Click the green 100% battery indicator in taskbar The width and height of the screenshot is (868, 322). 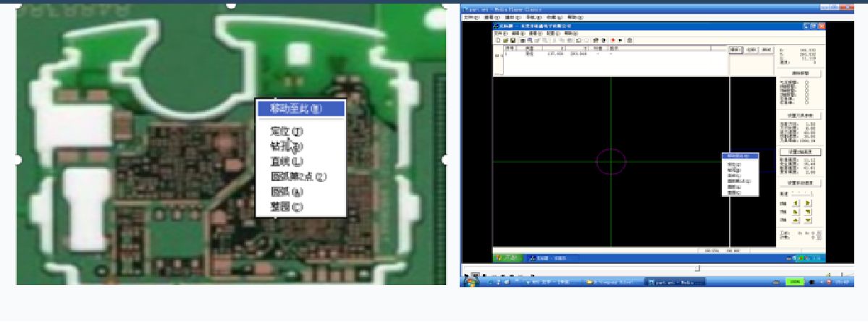(x=794, y=281)
